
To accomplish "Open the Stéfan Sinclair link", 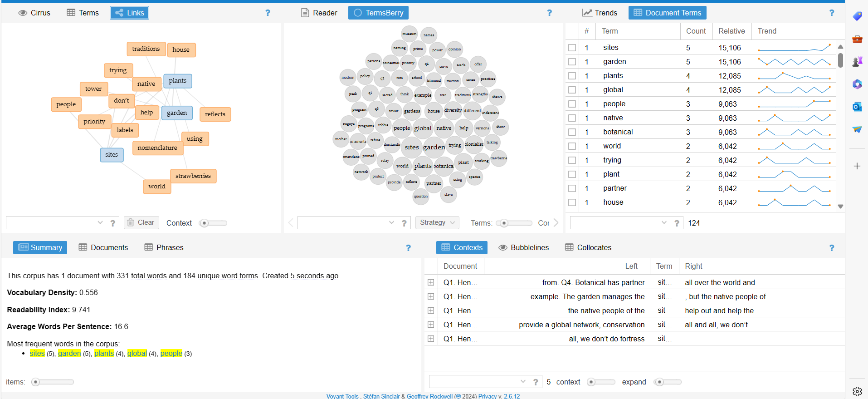I will pyautogui.click(x=381, y=396).
